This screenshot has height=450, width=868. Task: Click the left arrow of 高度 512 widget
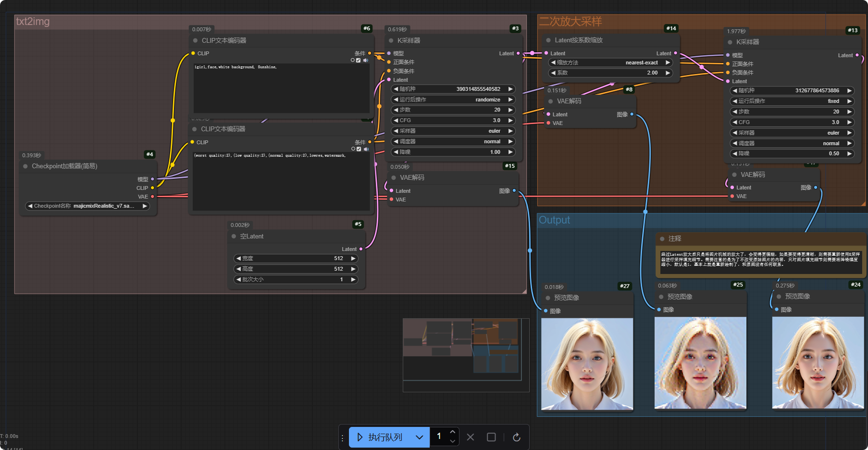[238, 269]
